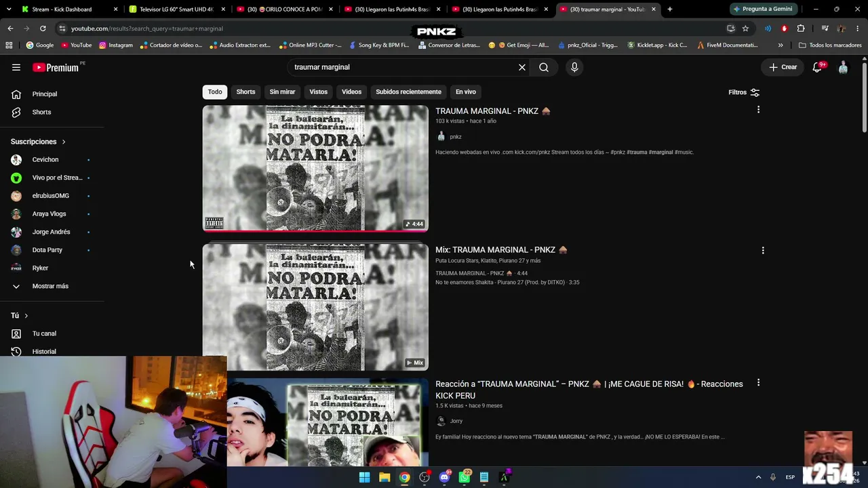Open the YouTube bookmark
This screenshot has width=868, height=488.
click(76, 45)
